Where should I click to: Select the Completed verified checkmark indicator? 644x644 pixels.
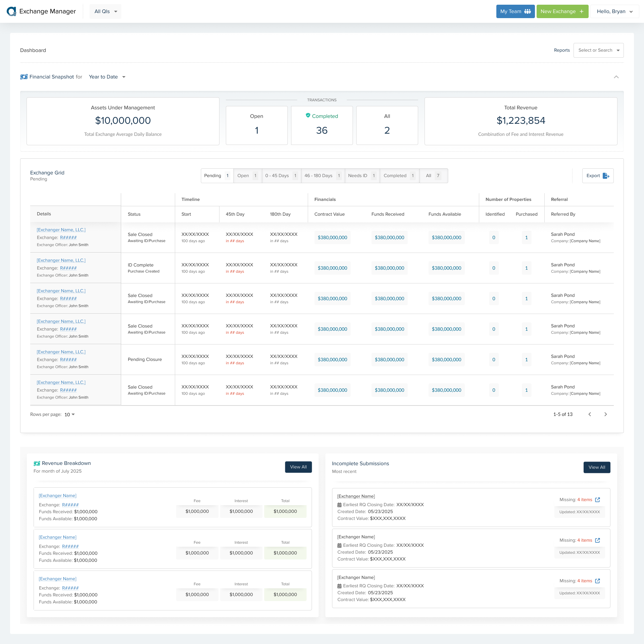308,115
